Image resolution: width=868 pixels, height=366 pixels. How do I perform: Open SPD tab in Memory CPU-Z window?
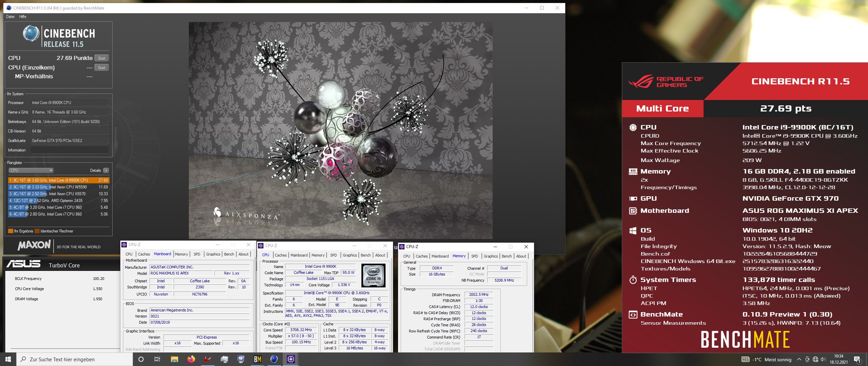pyautogui.click(x=474, y=256)
